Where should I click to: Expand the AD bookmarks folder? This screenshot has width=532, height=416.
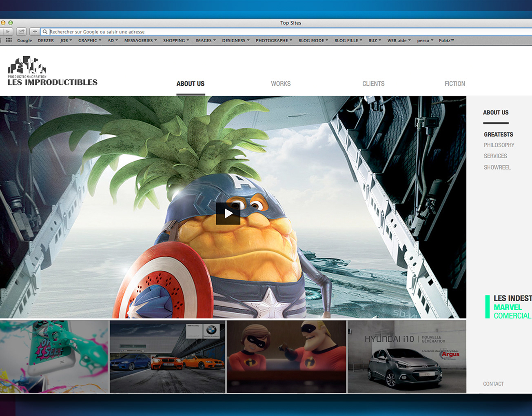coord(113,40)
